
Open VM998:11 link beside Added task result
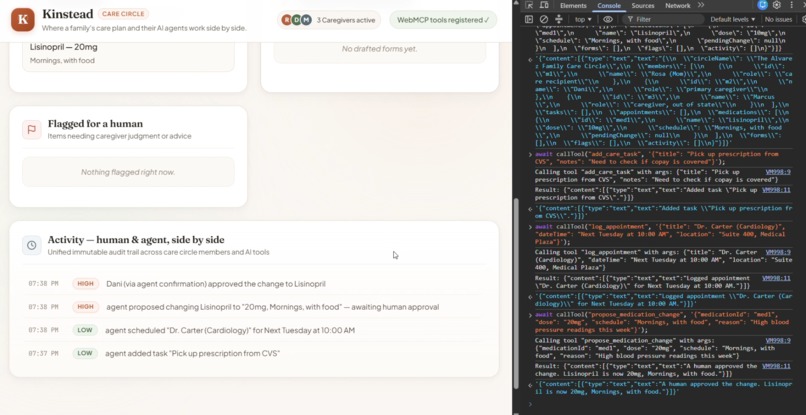[776, 190]
